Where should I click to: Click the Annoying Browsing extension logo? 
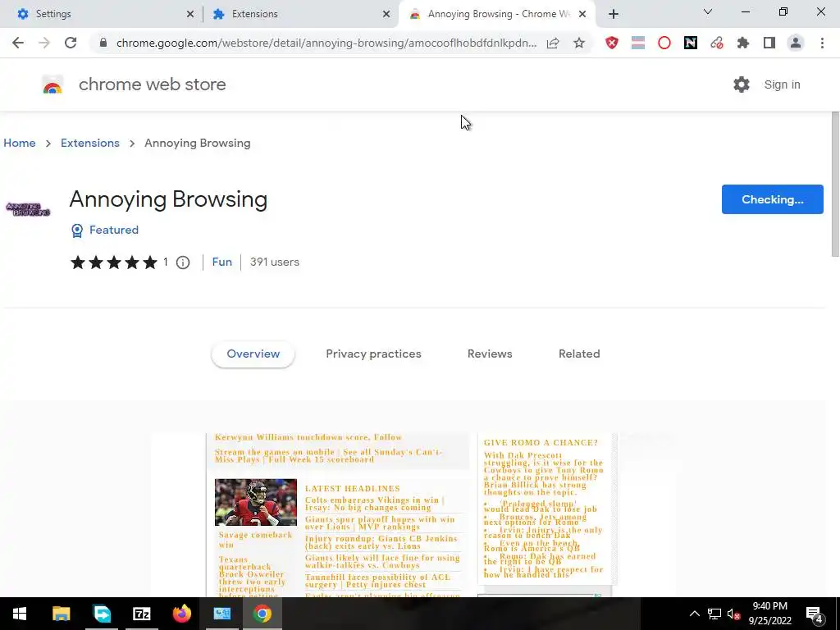coord(28,209)
